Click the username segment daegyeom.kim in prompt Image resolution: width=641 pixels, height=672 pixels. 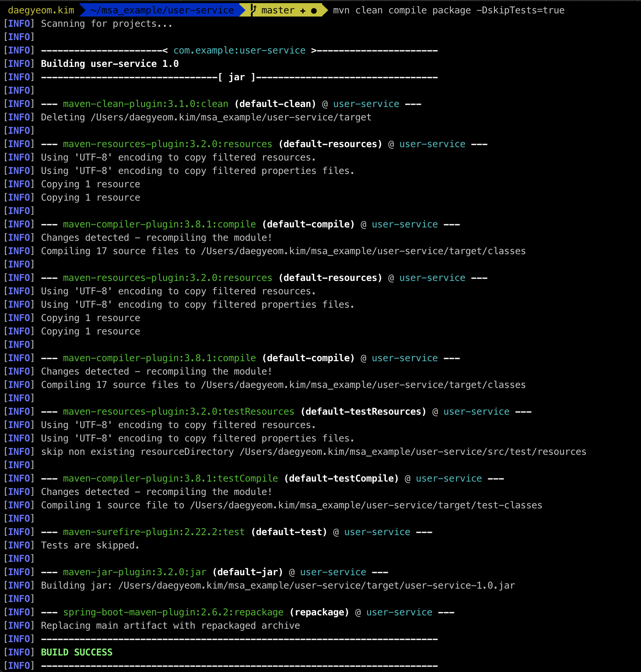point(41,10)
